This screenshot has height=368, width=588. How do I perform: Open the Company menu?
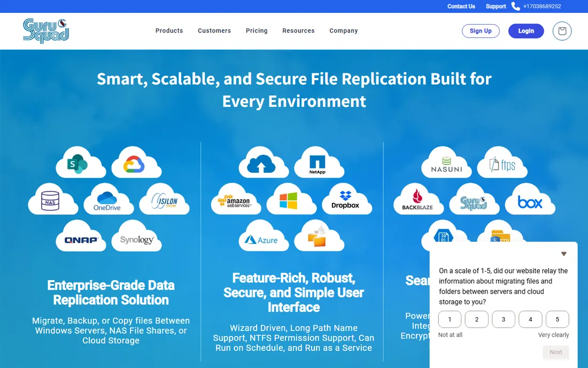click(344, 31)
